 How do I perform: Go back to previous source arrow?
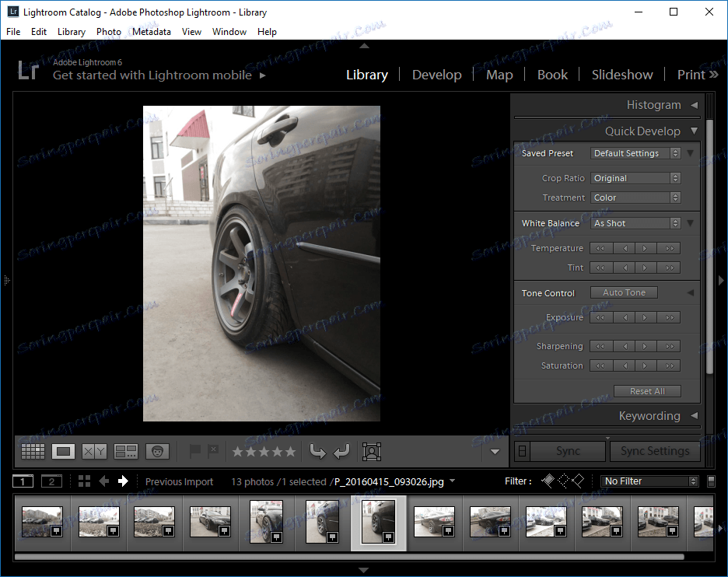point(104,481)
